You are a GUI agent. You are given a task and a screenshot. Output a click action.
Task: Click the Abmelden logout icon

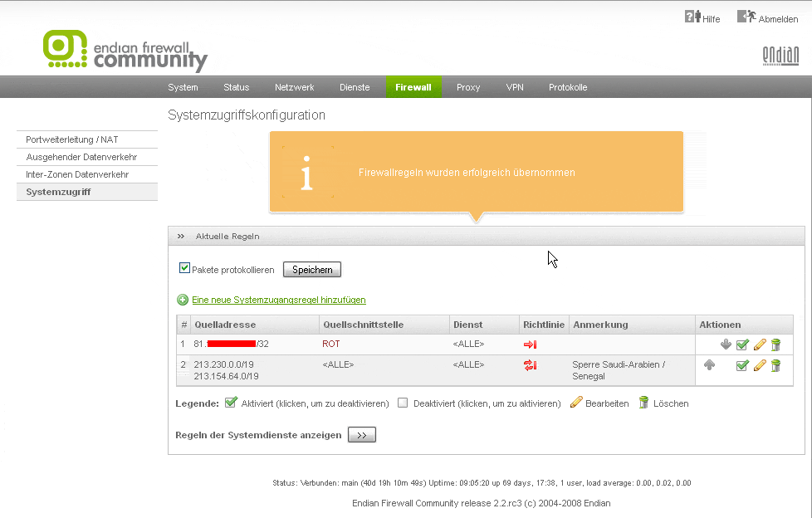(x=746, y=17)
